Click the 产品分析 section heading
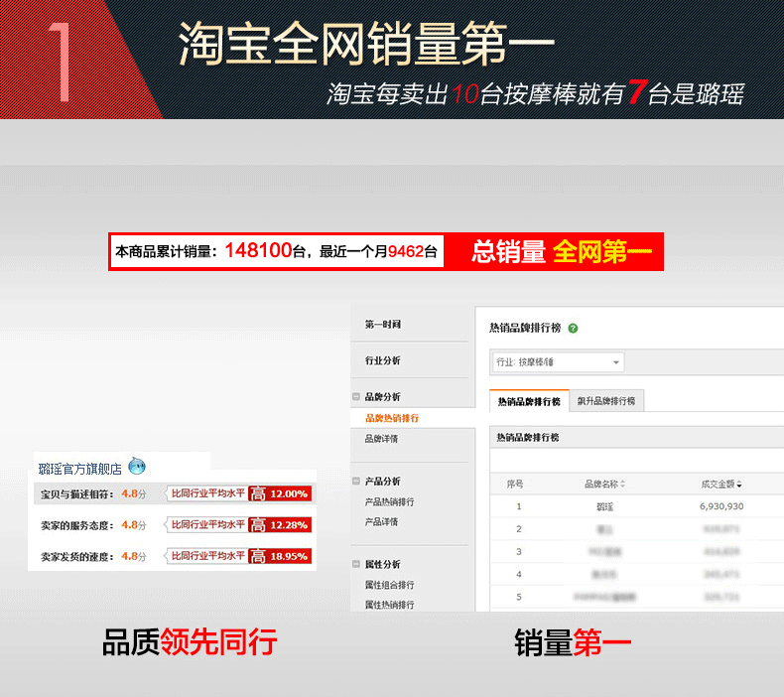The width and height of the screenshot is (784, 697). (382, 481)
